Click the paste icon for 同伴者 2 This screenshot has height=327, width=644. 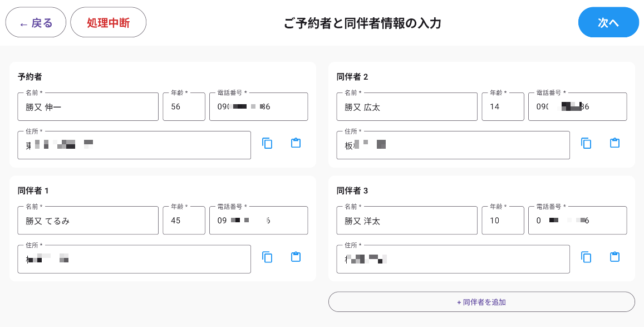point(614,143)
